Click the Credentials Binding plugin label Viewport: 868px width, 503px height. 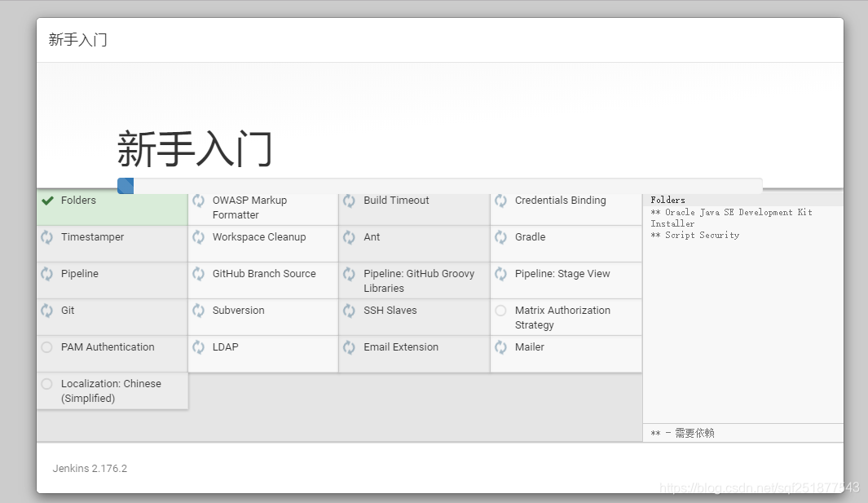[x=560, y=201]
